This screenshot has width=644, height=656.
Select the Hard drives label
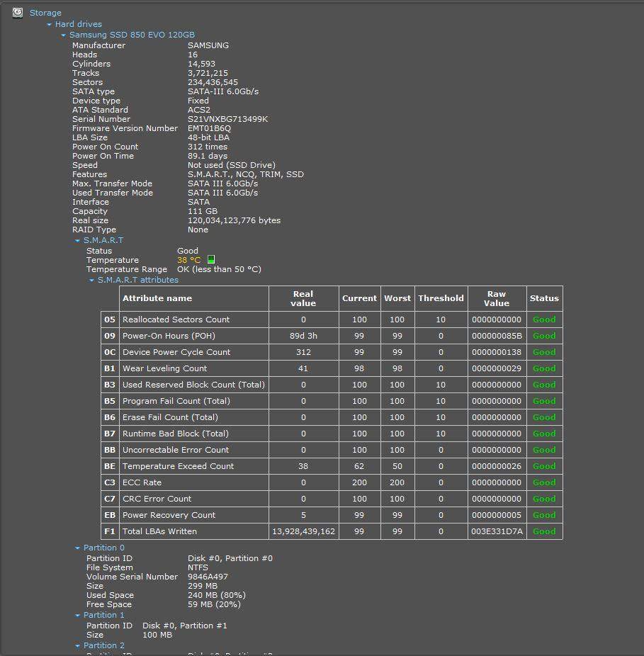pyautogui.click(x=79, y=24)
